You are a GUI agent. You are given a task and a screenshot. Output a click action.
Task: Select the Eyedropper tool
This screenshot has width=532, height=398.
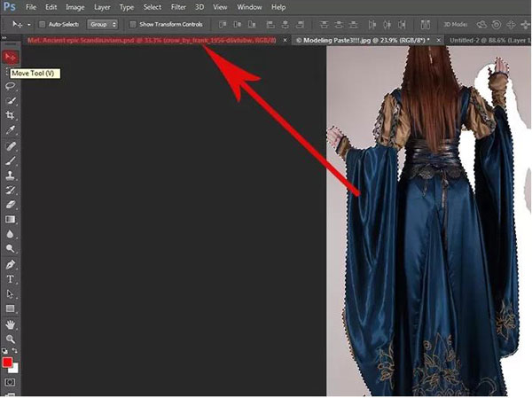coord(10,130)
